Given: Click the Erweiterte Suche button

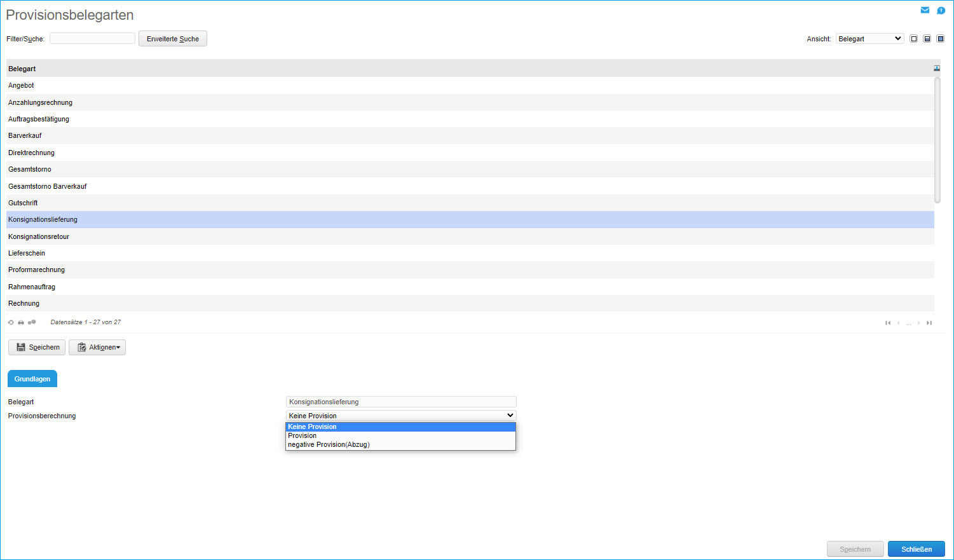Looking at the screenshot, I should [x=173, y=39].
